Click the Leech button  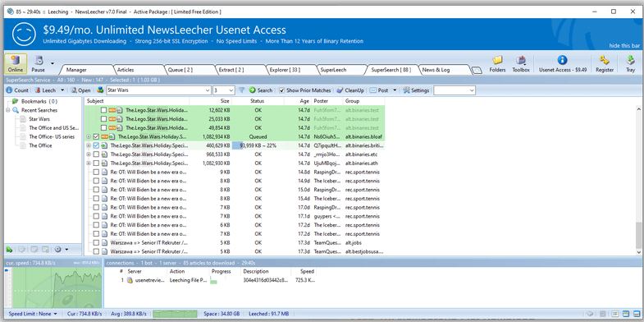[x=45, y=90]
